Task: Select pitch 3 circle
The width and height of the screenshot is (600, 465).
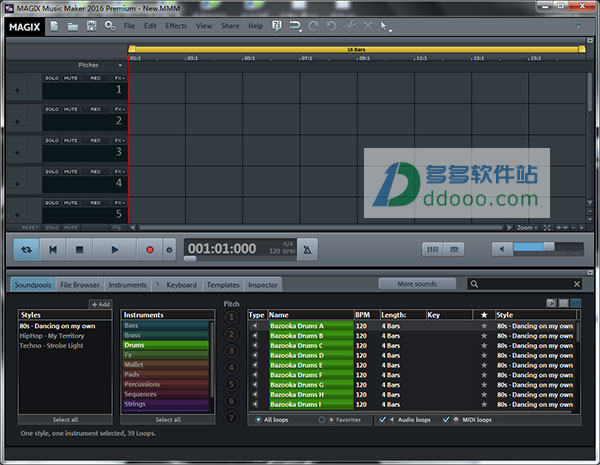Action: coord(231,351)
